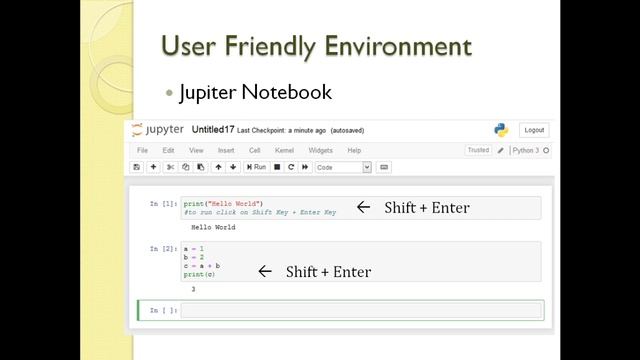
Task: Click the Logout button
Action: tap(534, 130)
